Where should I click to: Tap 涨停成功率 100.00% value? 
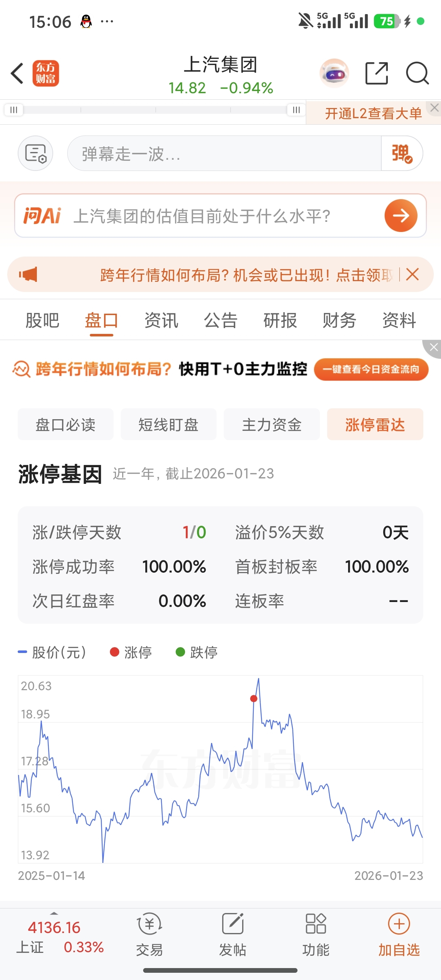click(174, 567)
